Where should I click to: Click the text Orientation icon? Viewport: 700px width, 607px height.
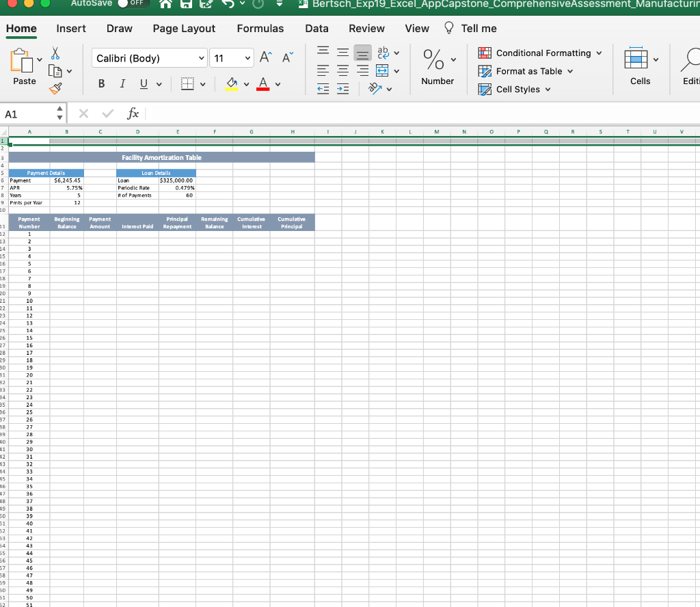coord(375,89)
